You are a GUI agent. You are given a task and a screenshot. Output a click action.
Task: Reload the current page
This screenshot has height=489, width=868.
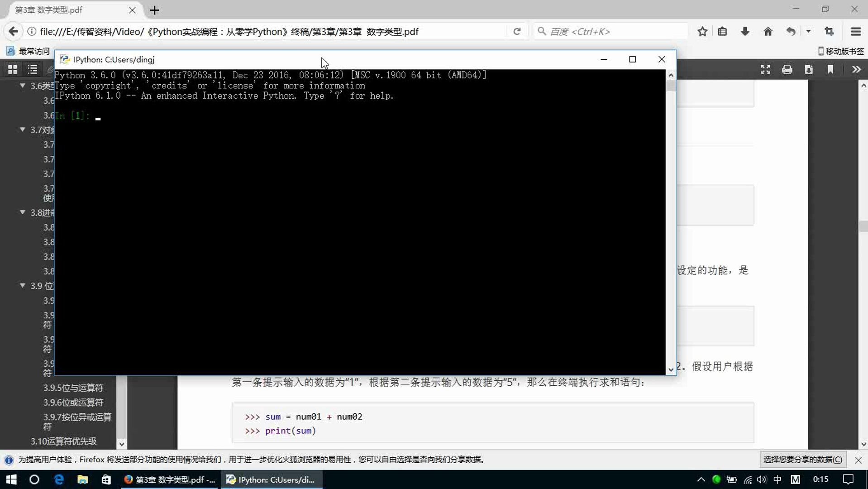pyautogui.click(x=517, y=31)
